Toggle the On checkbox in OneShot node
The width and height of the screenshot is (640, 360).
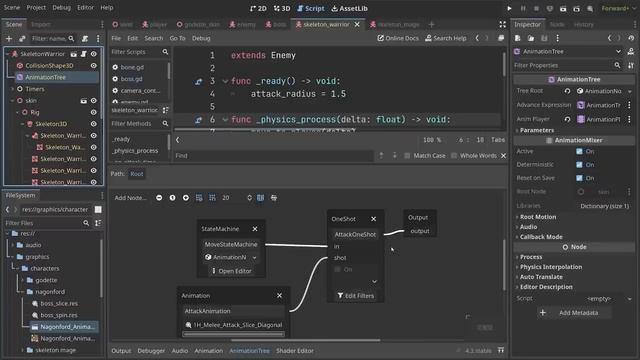click(338, 269)
